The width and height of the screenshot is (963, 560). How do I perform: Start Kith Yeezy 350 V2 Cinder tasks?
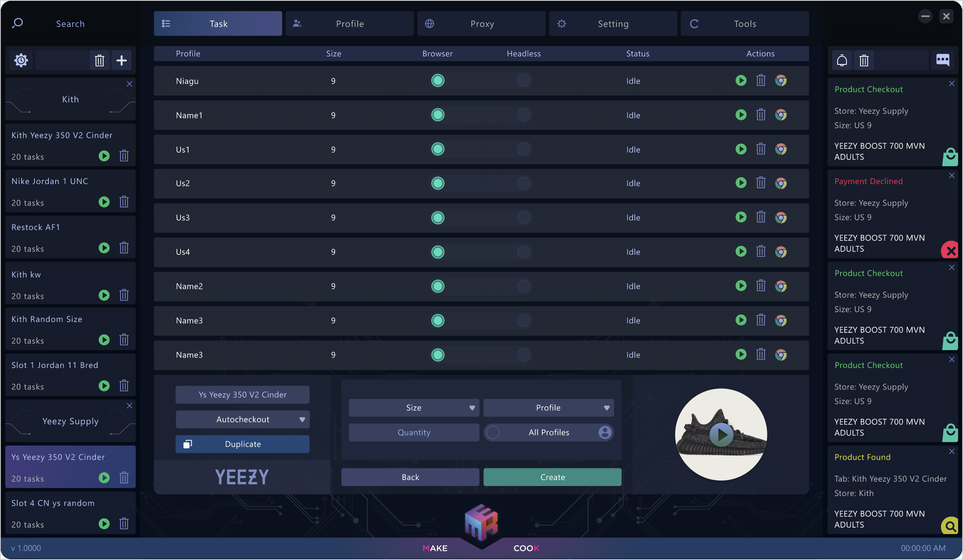coord(104,156)
